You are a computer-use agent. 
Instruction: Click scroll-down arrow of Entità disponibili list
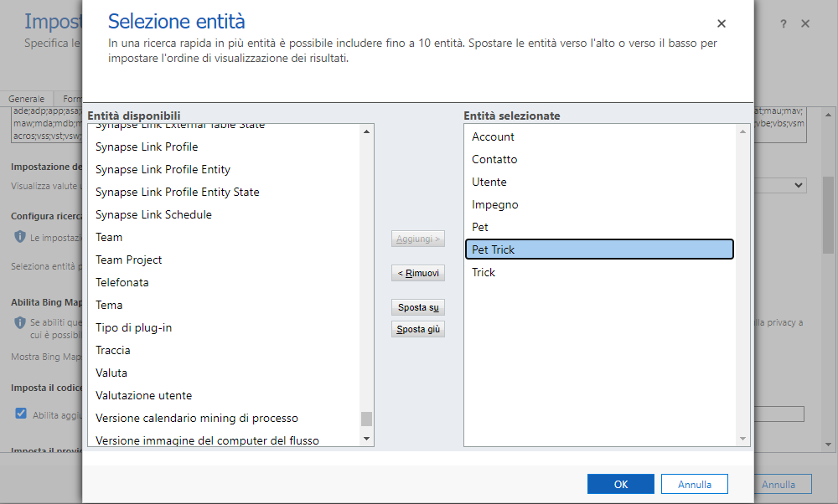point(366,440)
